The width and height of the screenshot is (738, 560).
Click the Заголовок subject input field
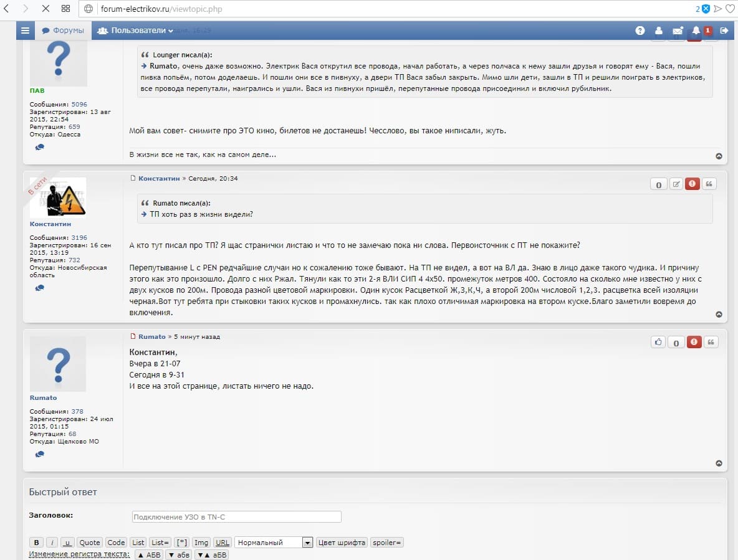coord(236,516)
